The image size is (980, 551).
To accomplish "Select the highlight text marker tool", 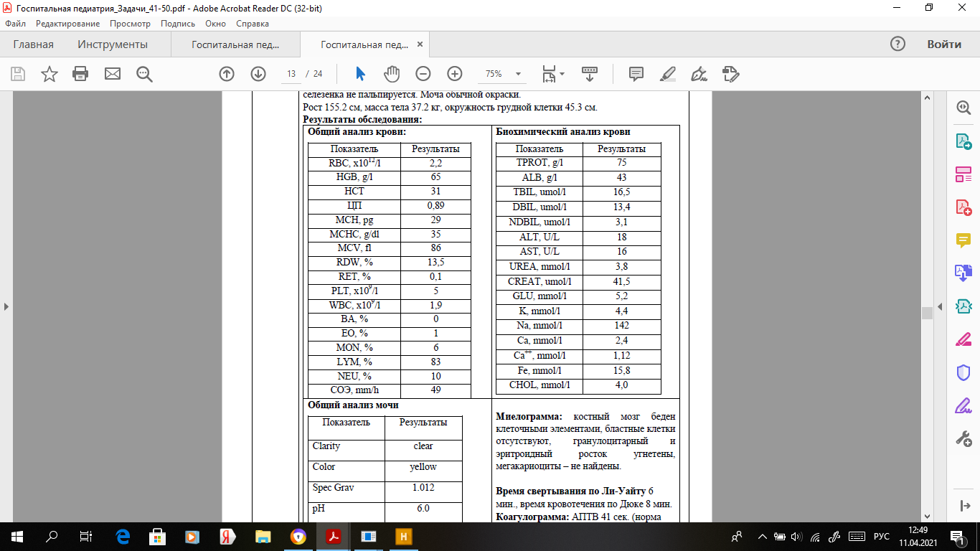I will (667, 74).
